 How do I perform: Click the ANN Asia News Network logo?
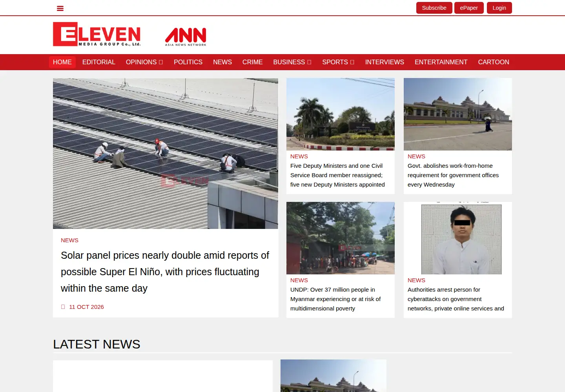point(186,37)
